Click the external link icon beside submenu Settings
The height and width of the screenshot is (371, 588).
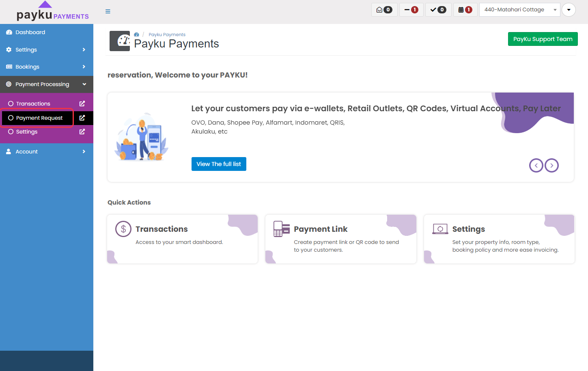click(x=82, y=132)
